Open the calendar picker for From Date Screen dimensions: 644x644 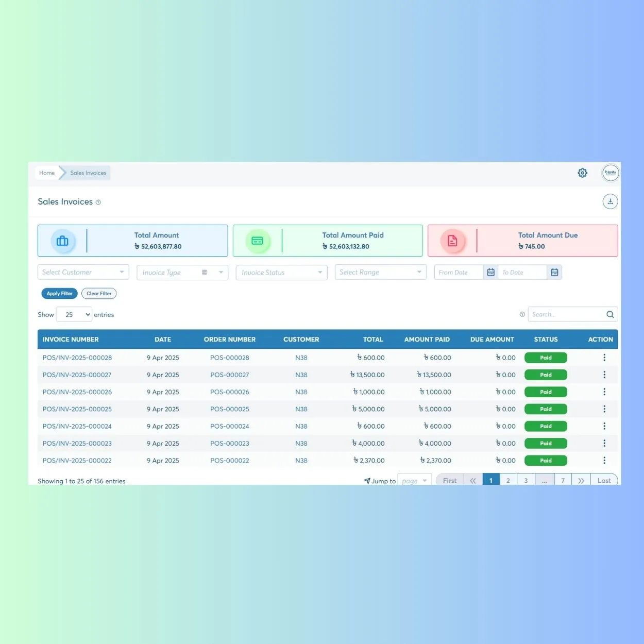click(x=490, y=272)
